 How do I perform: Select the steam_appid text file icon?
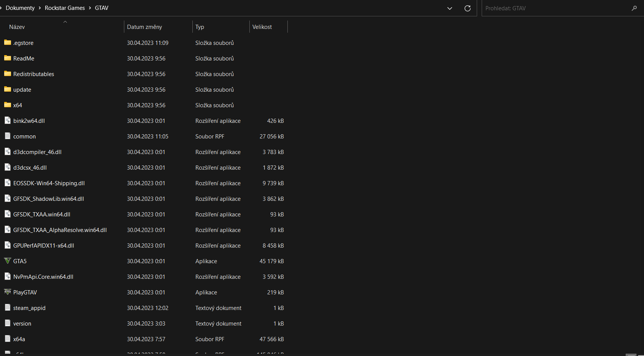click(x=8, y=308)
